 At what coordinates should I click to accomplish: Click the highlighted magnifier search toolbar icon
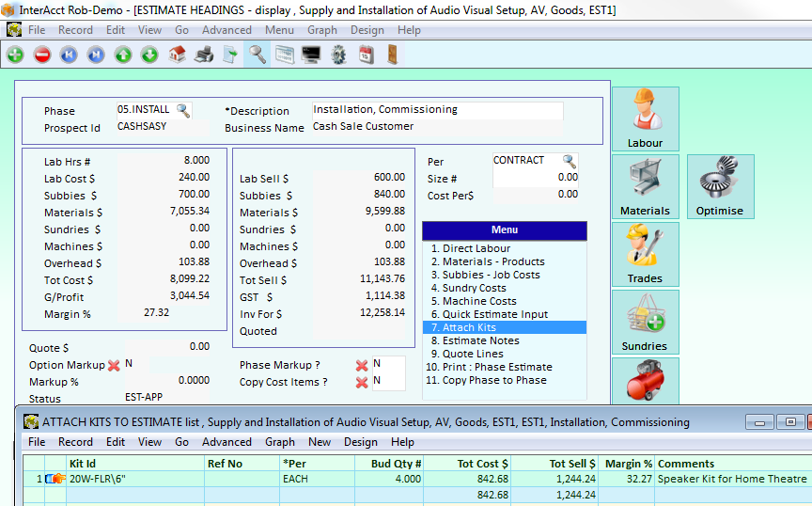click(257, 55)
